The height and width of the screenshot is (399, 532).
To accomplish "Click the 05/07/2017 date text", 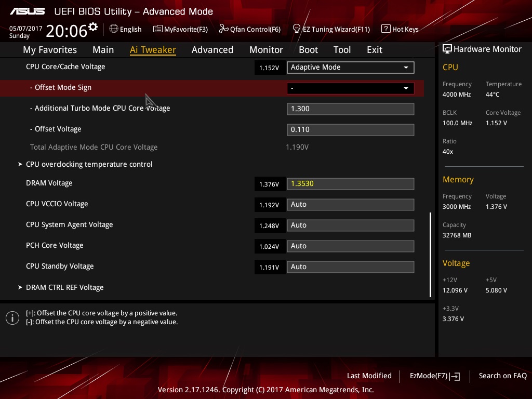I will (26, 29).
